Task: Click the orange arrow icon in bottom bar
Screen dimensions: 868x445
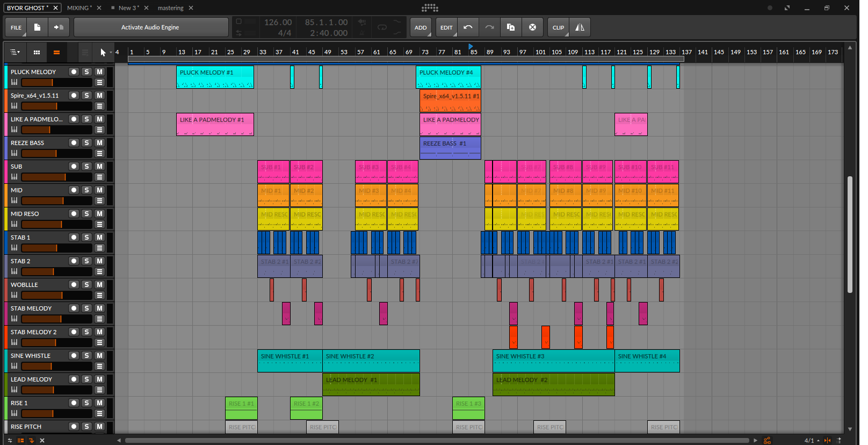Action: (x=31, y=440)
